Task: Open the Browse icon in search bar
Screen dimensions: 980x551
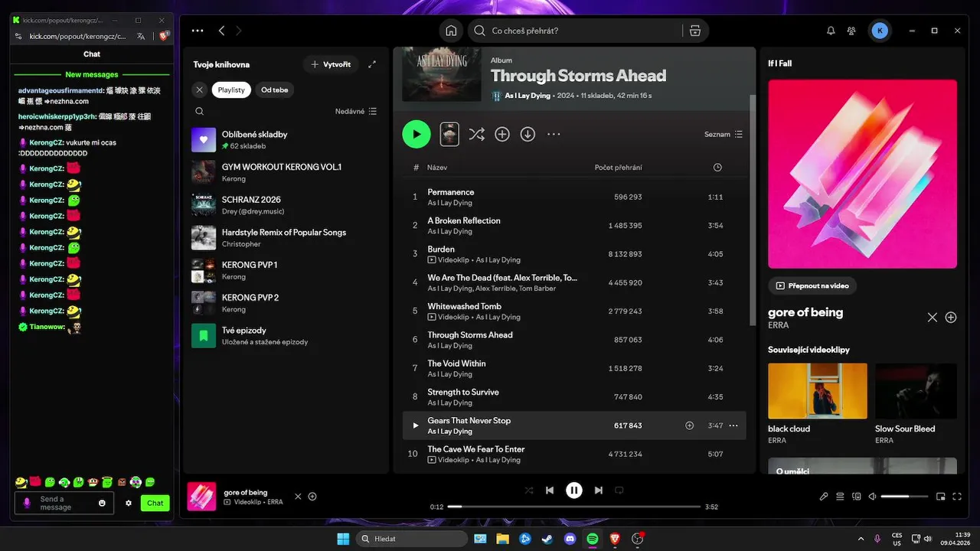Action: click(694, 31)
